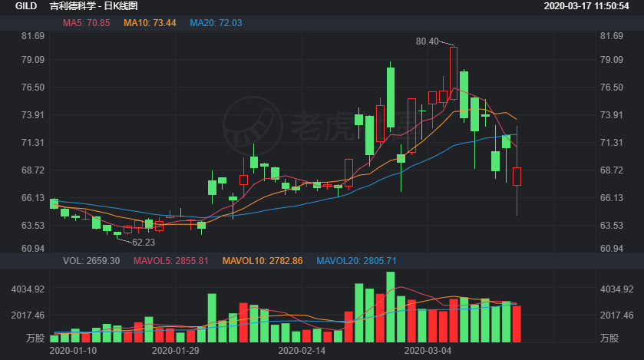Image resolution: width=644 pixels, height=360 pixels.
Task: Click the MAVOL10: 2782.86 label
Action: 263,261
